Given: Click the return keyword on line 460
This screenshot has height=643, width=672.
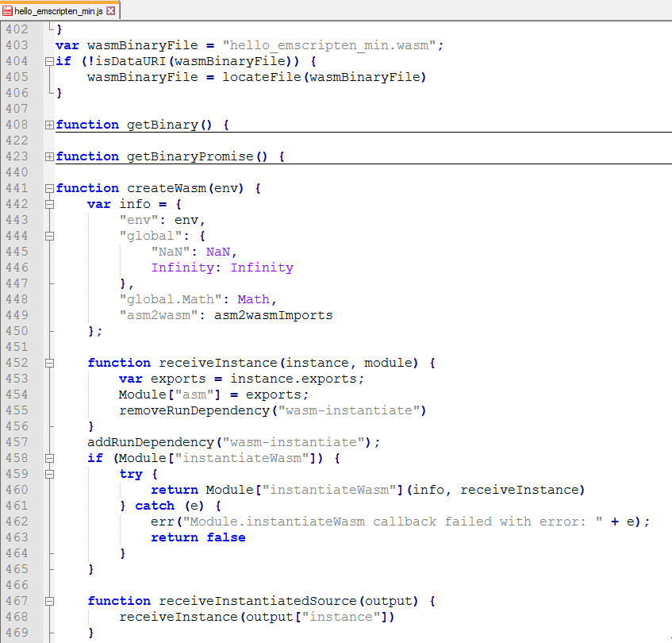Looking at the screenshot, I should tap(175, 490).
